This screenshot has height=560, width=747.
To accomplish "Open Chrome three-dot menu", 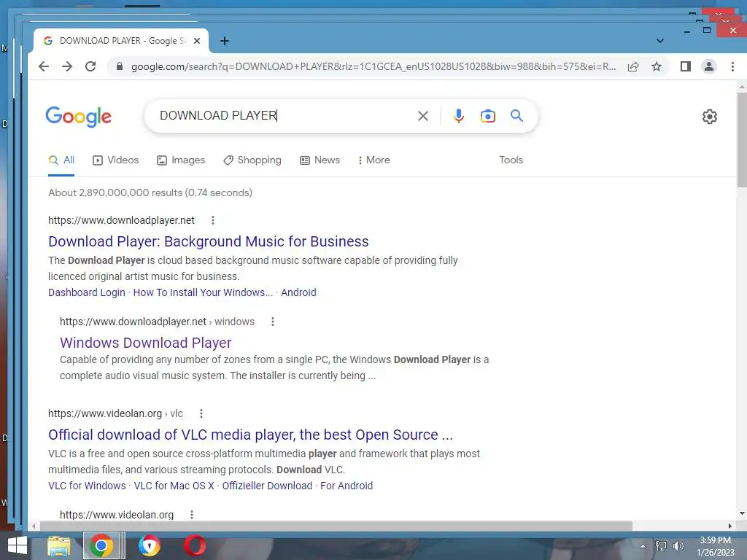I will tap(732, 66).
